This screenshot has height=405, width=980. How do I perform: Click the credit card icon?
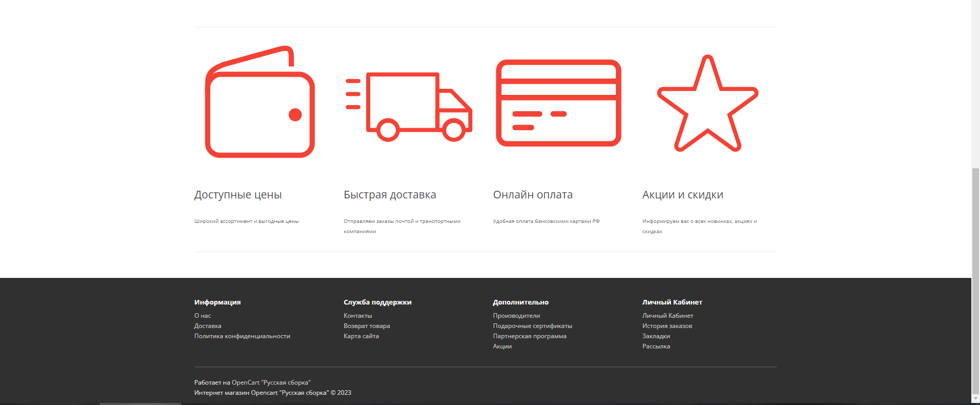(558, 103)
